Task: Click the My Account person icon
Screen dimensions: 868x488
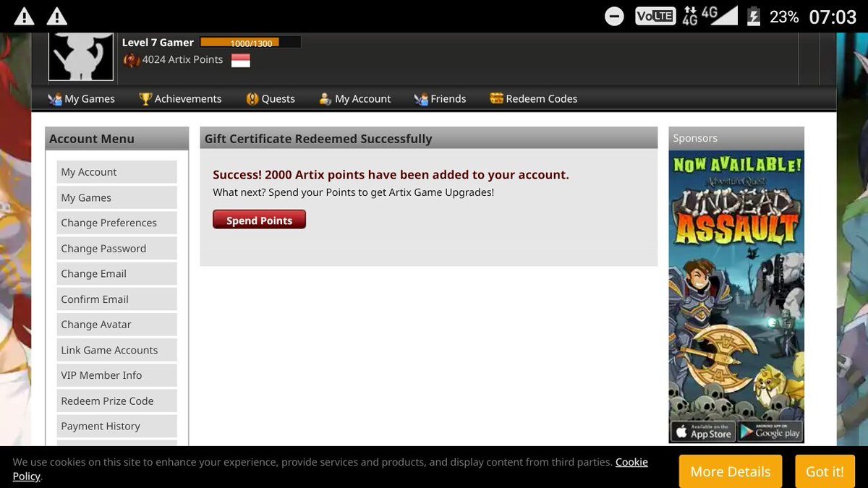Action: [x=325, y=99]
